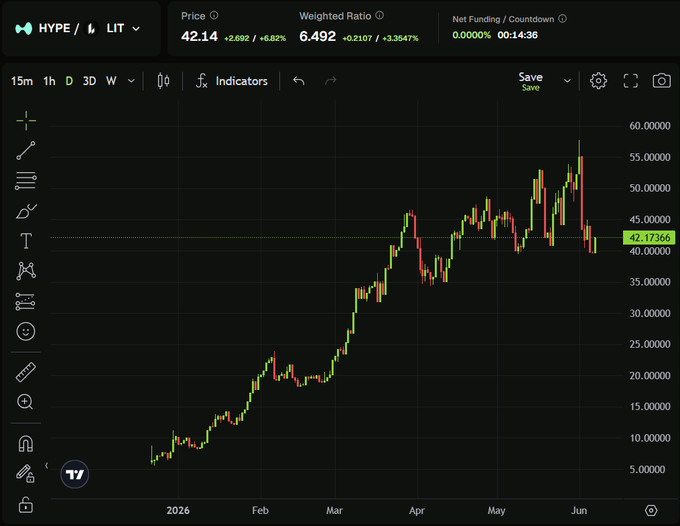Image resolution: width=680 pixels, height=526 pixels.
Task: Click the 60.00000 price axis label
Action: coord(650,126)
